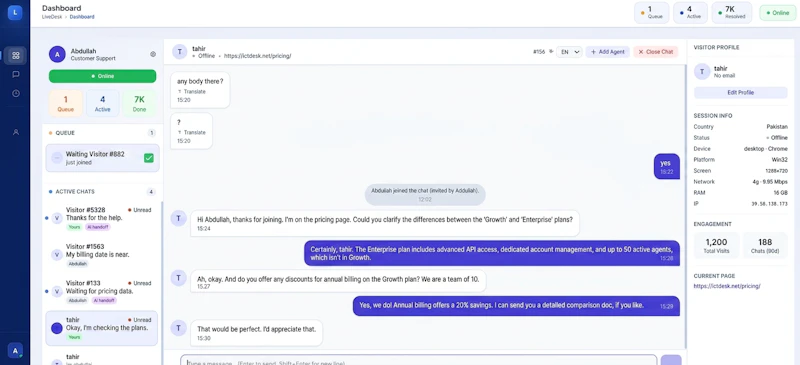Click the Close Chat button
Screen dimensions: 800x365
[x=656, y=52]
